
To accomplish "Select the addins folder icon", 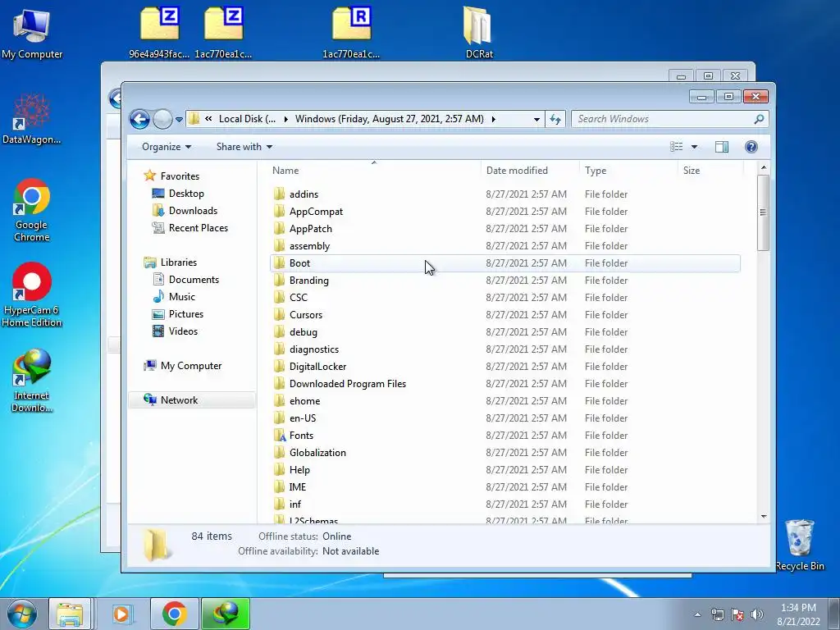I will point(279,194).
